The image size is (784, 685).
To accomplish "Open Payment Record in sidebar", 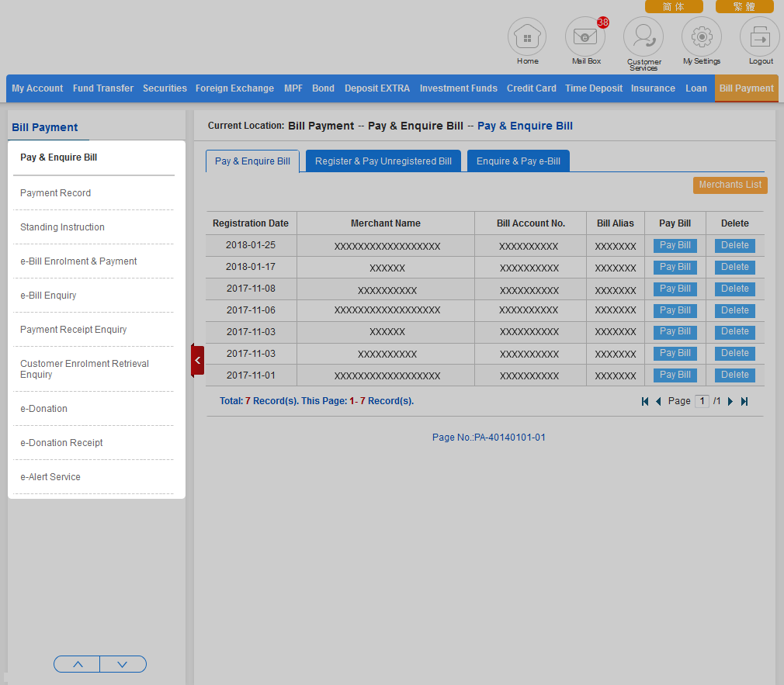I will click(x=55, y=193).
